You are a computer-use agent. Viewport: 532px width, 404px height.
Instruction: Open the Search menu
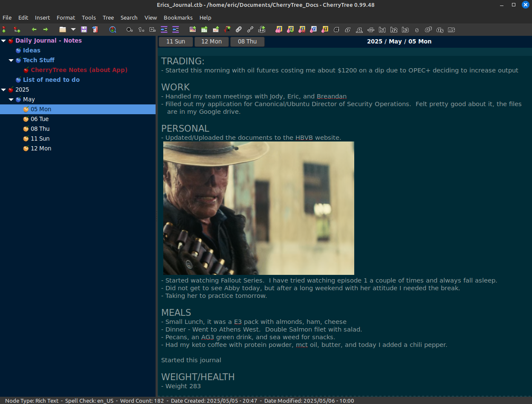[129, 17]
